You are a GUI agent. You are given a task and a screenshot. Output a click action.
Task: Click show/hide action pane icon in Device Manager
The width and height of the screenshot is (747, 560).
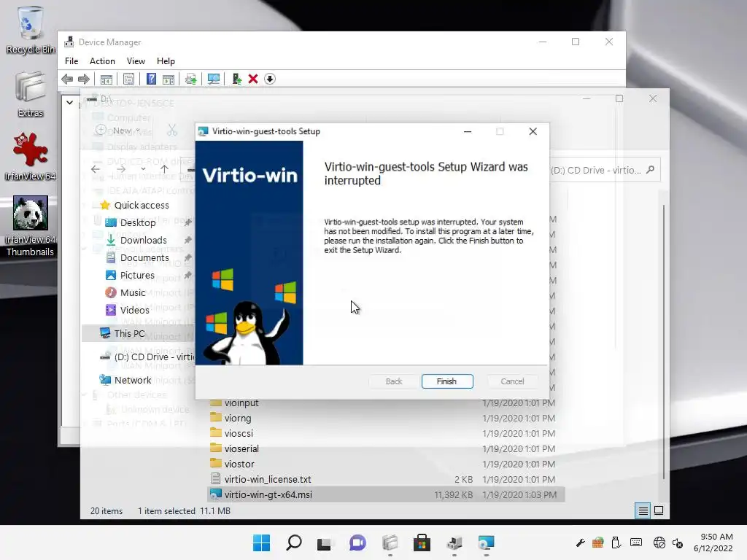coord(169,79)
